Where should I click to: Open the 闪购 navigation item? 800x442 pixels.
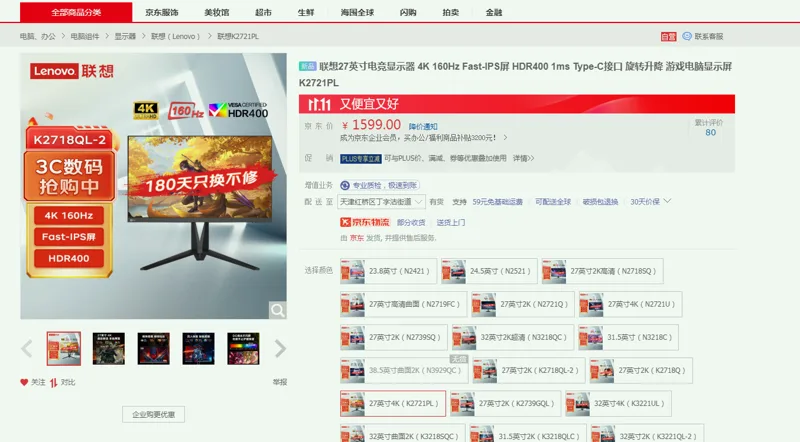(x=408, y=12)
